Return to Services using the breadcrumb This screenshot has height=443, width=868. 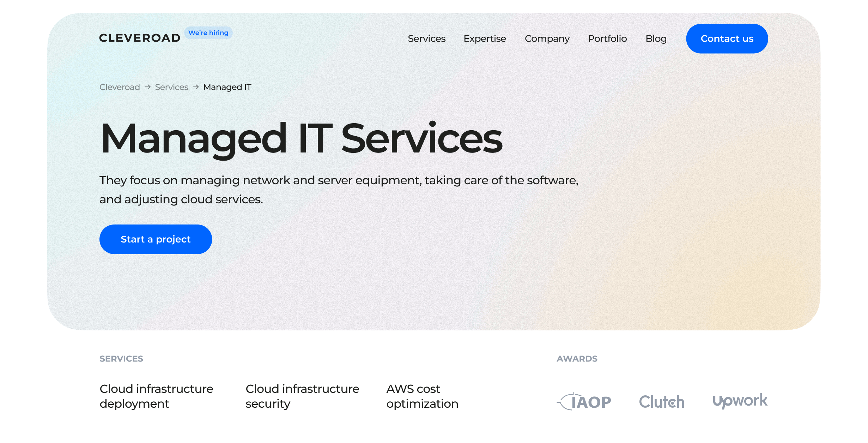click(171, 87)
